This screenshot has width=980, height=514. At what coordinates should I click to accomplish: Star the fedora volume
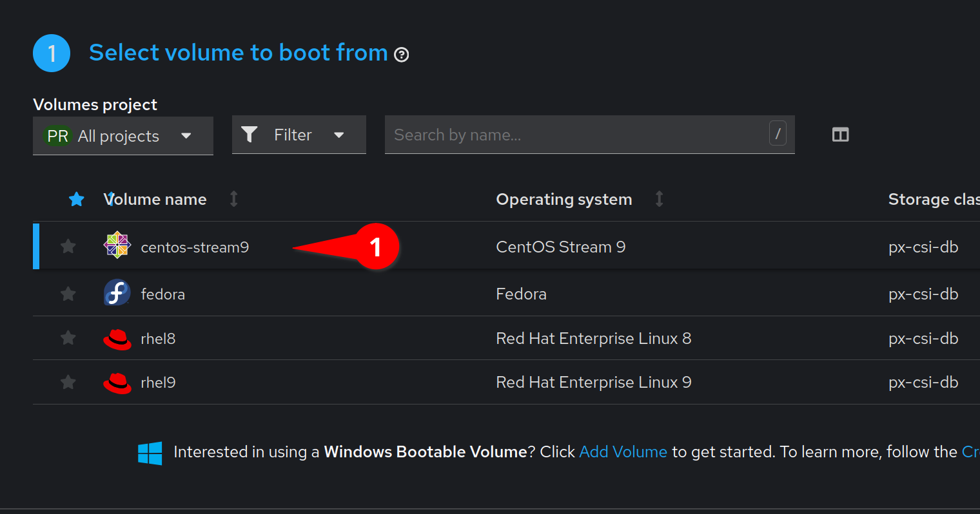pyautogui.click(x=68, y=292)
